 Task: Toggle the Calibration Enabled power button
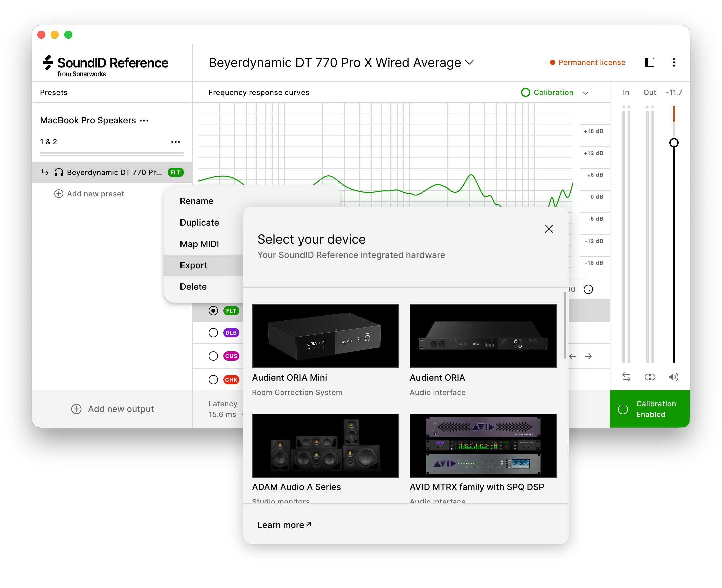(x=623, y=409)
